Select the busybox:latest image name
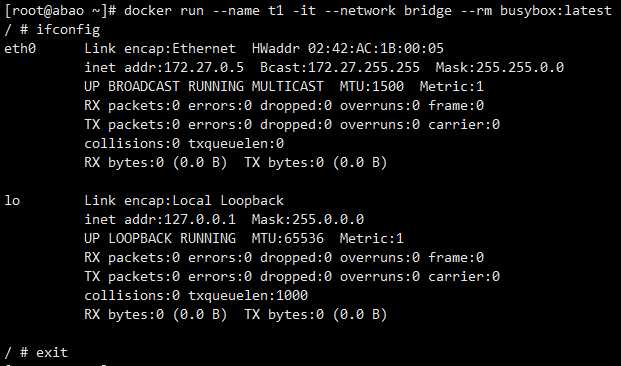Screen dimensions: 621x366 tap(556, 11)
